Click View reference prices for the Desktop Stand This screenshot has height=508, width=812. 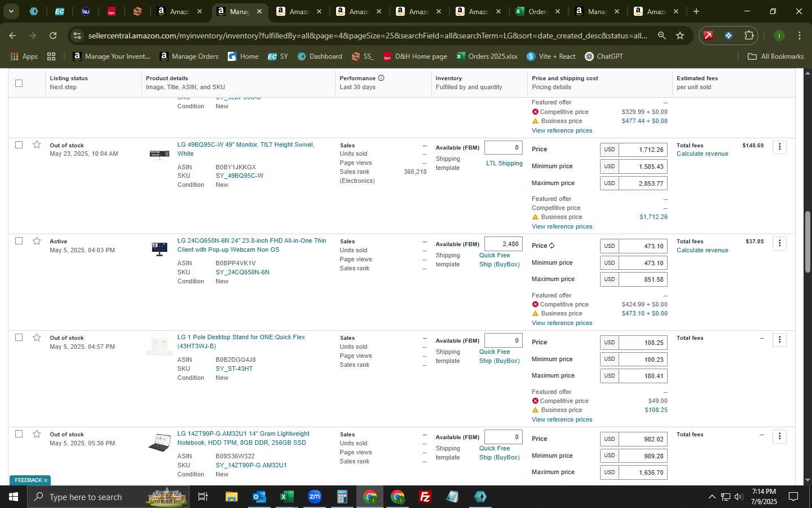[x=562, y=419]
